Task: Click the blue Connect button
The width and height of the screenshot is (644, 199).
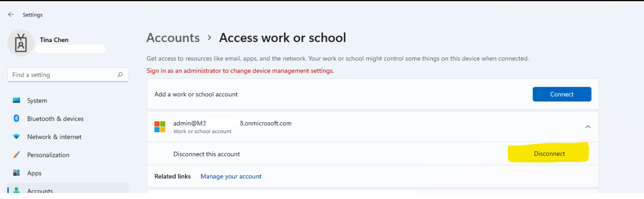Action: [x=562, y=94]
